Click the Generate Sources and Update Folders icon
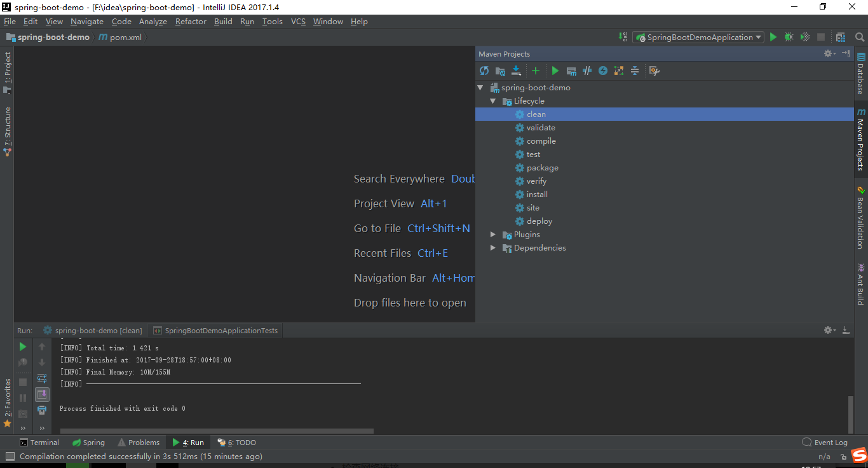 point(500,71)
